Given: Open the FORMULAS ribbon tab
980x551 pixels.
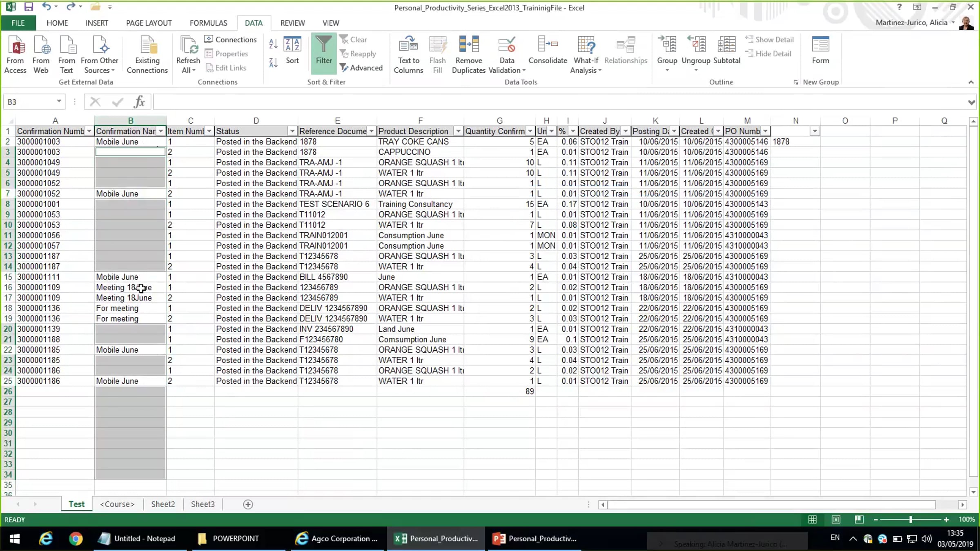Looking at the screenshot, I should click(x=208, y=23).
